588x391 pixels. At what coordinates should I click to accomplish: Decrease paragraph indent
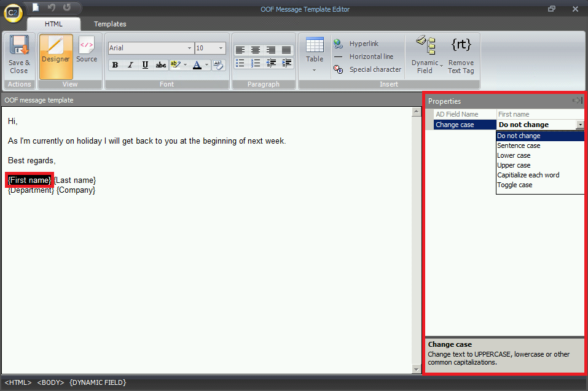tap(271, 63)
